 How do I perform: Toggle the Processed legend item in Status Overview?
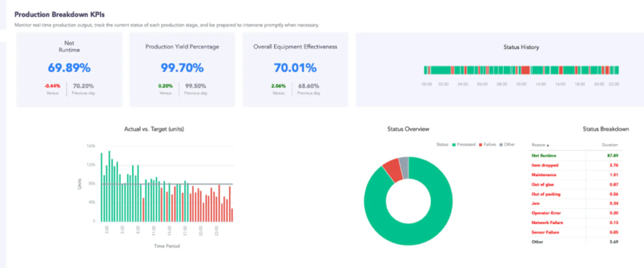(464, 144)
